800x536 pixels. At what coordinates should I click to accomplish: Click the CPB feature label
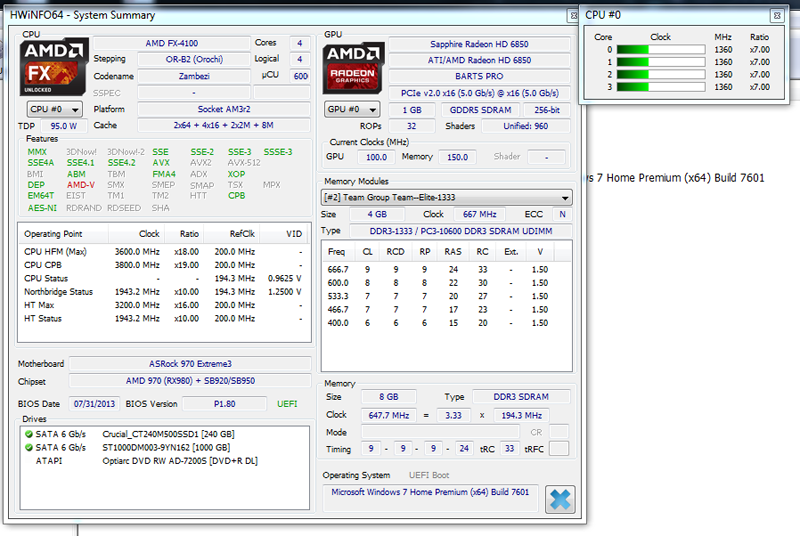coord(237,196)
